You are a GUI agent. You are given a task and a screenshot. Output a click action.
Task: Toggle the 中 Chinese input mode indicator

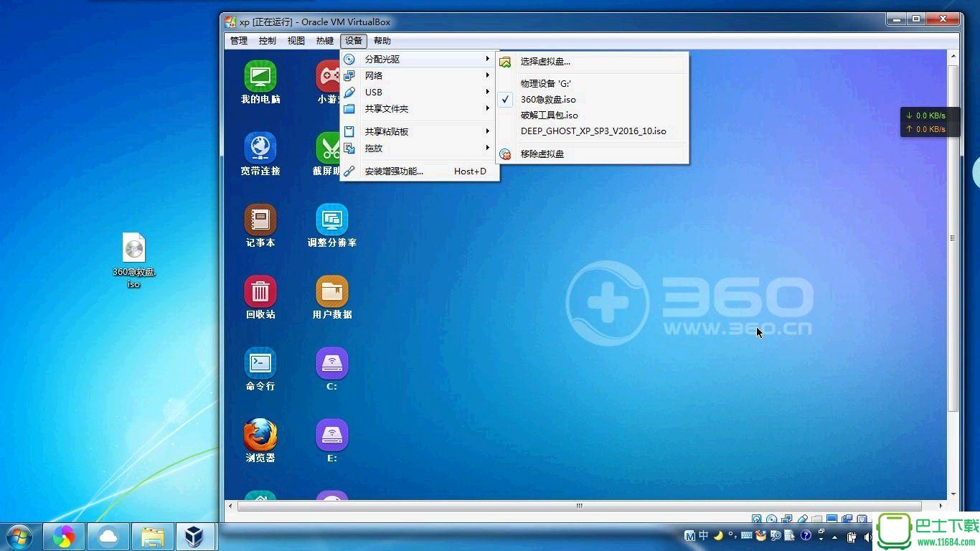(704, 535)
